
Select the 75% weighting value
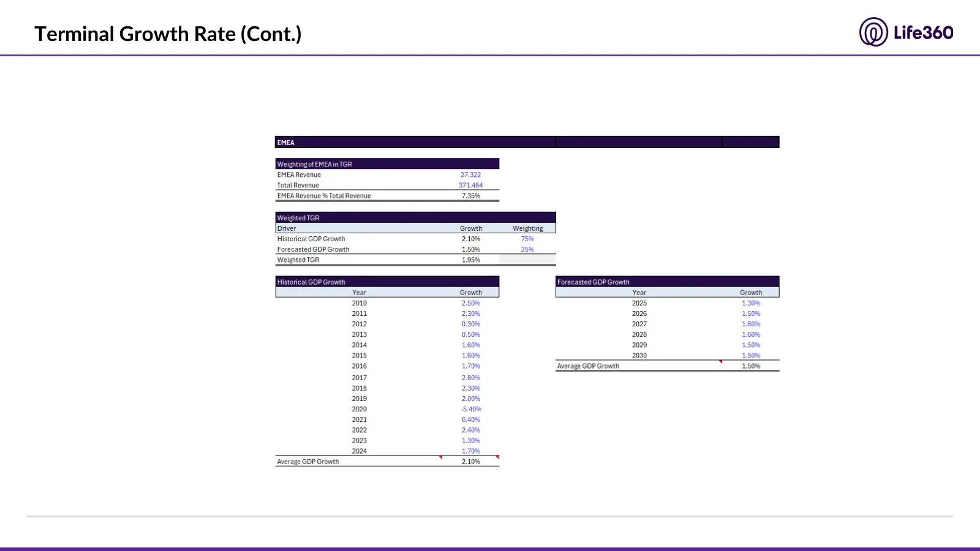(x=527, y=239)
